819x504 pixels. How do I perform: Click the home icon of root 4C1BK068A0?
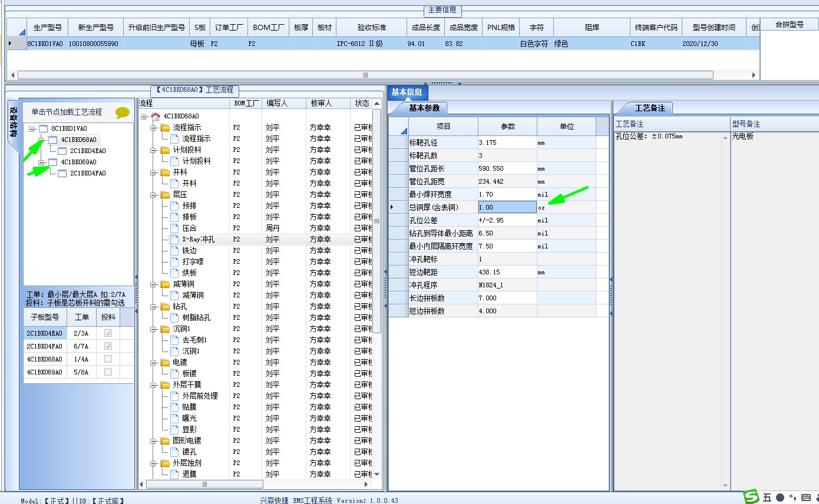[x=156, y=116]
